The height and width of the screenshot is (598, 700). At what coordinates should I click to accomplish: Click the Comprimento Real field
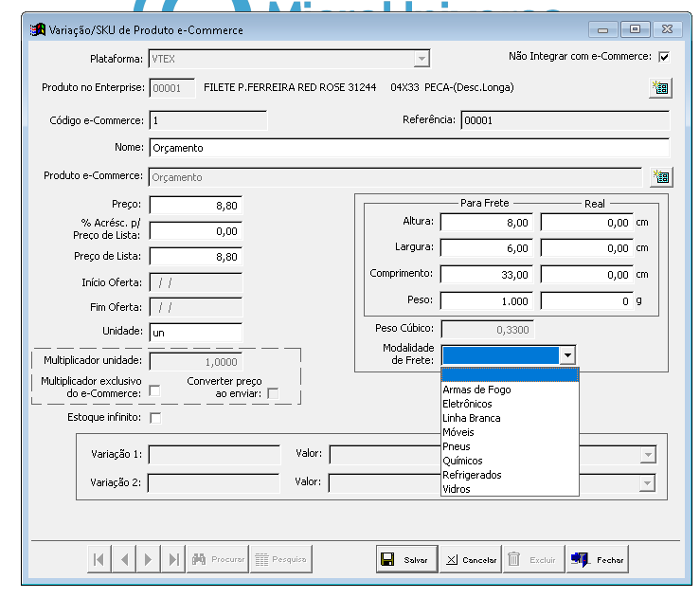point(587,275)
